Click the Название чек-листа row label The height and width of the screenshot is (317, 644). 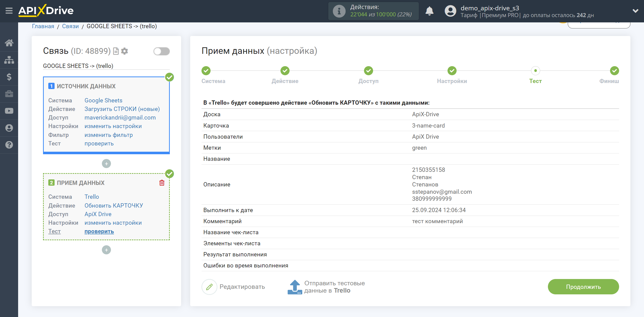pyautogui.click(x=231, y=232)
